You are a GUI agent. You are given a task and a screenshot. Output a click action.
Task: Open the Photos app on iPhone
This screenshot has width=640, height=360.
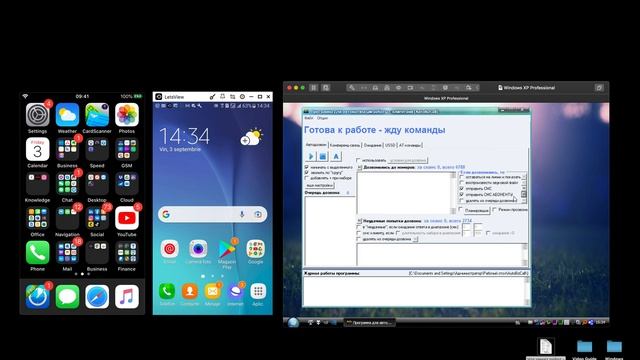127,115
